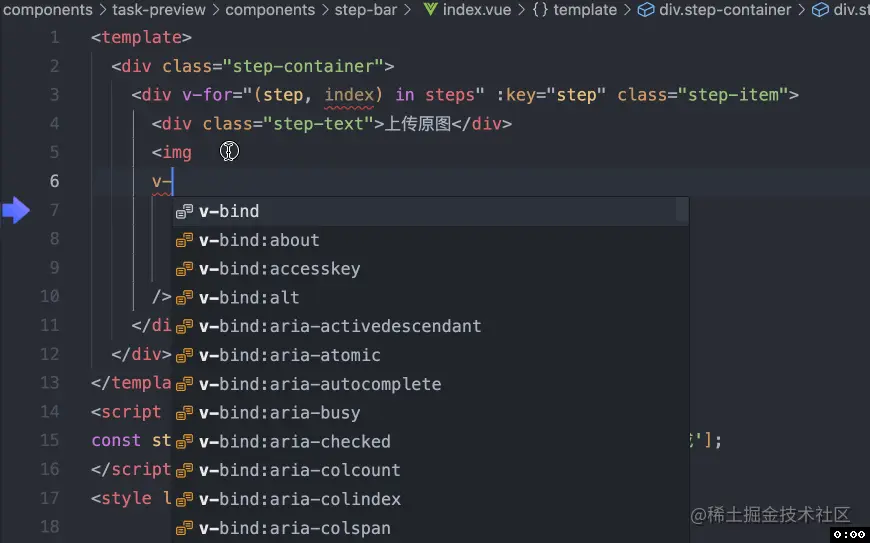Image resolution: width=870 pixels, height=543 pixels.
Task: Choose v-bind:aria-checked completion
Action: (431, 441)
